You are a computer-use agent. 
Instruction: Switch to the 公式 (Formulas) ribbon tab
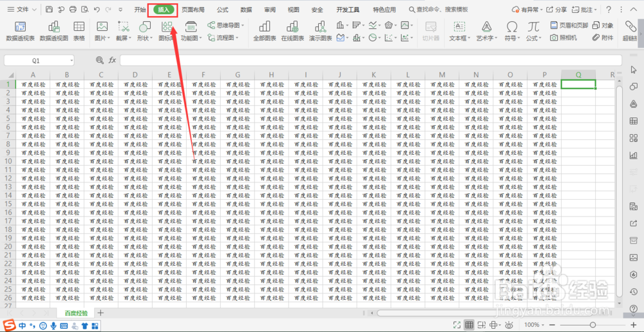tap(222, 10)
